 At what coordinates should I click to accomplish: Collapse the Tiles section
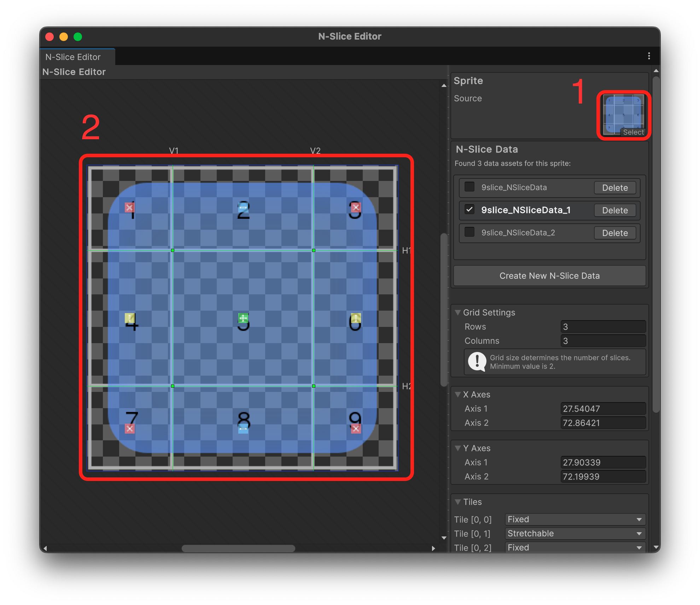click(458, 502)
